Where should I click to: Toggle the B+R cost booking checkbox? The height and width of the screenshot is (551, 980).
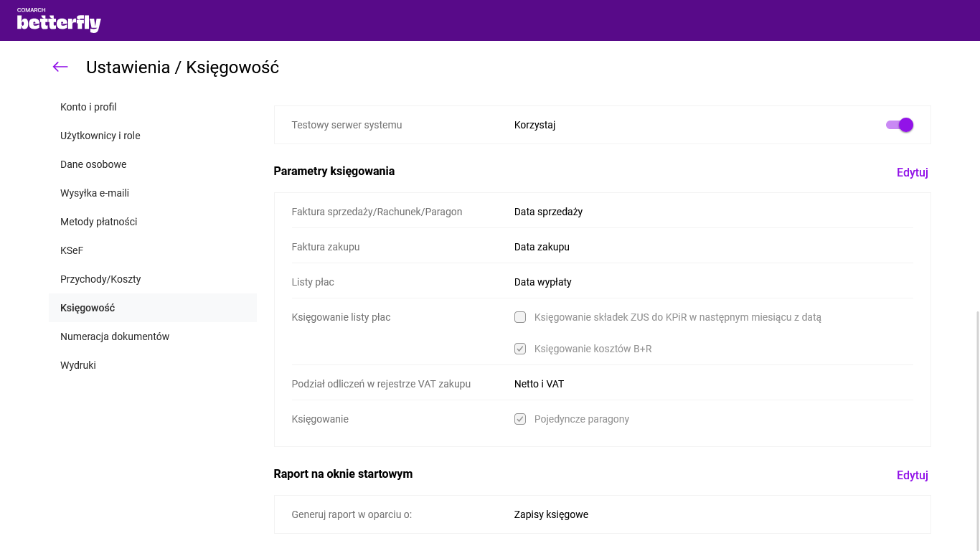coord(520,349)
